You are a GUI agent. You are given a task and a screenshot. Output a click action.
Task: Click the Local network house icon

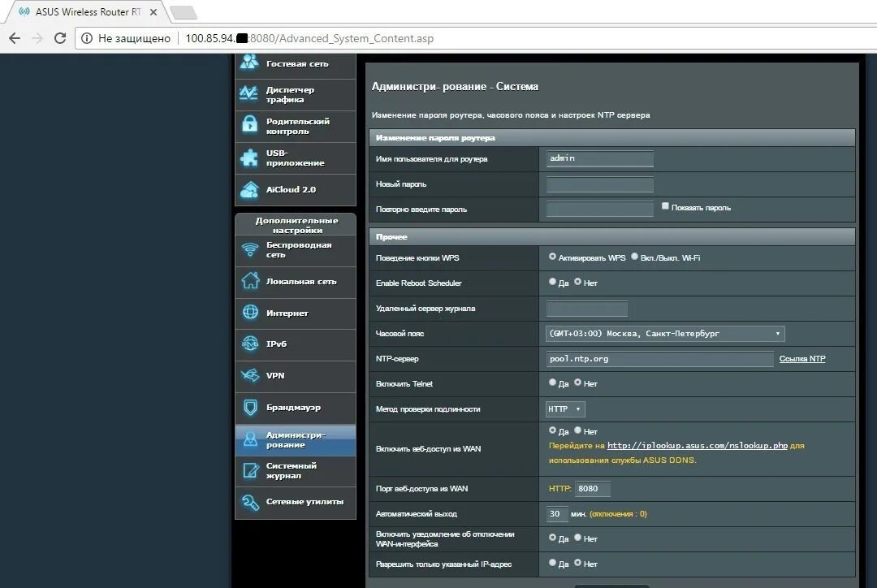click(x=250, y=281)
